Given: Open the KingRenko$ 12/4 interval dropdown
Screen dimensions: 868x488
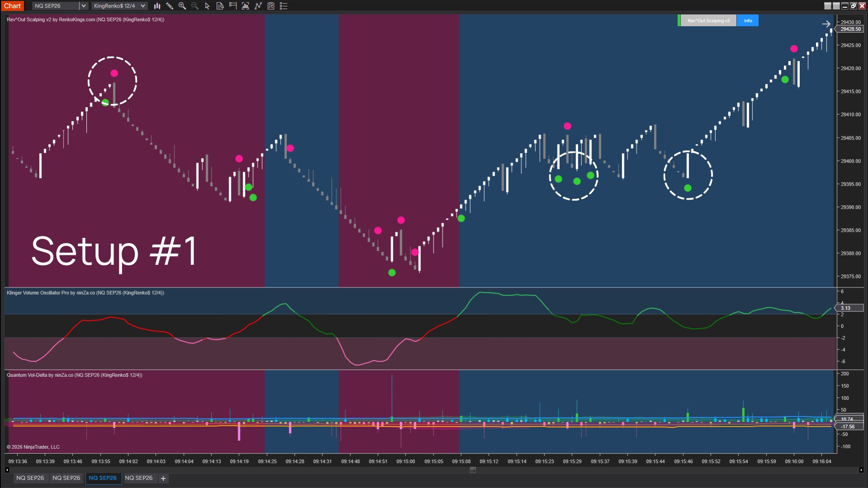Looking at the screenshot, I should 119,6.
